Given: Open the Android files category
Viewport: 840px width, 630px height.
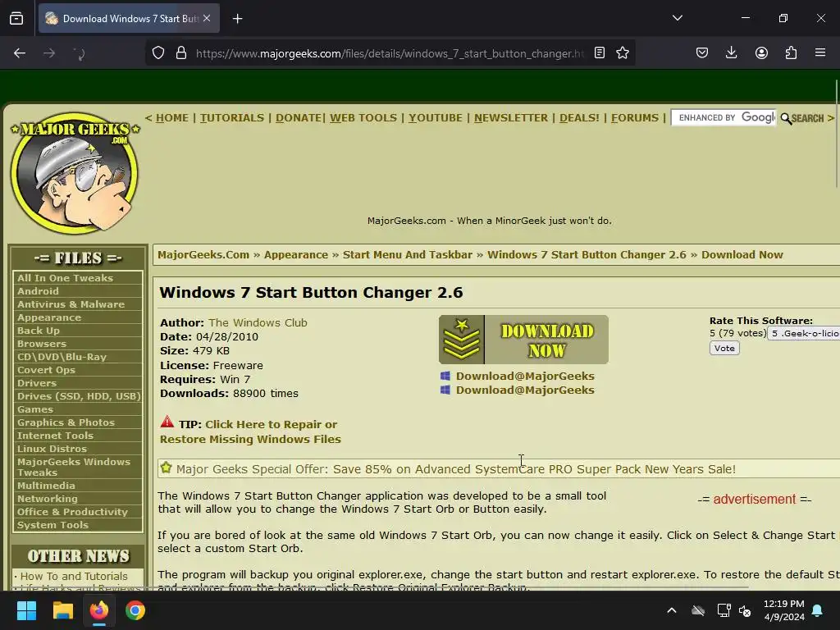Looking at the screenshot, I should tap(38, 291).
